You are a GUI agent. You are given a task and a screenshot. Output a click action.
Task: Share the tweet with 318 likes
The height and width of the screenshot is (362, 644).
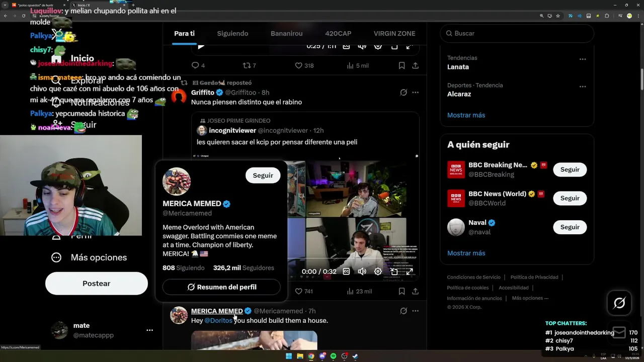(x=415, y=65)
